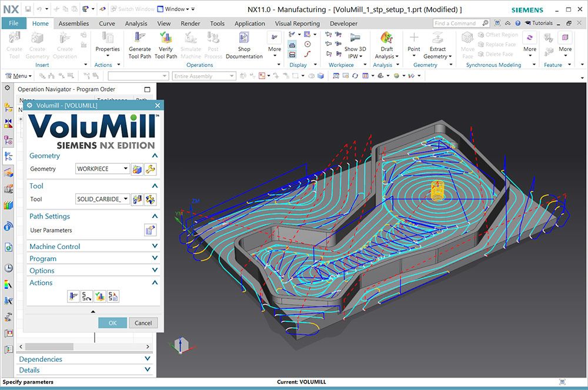
Task: Open the Developer ribbon tab
Action: (343, 23)
